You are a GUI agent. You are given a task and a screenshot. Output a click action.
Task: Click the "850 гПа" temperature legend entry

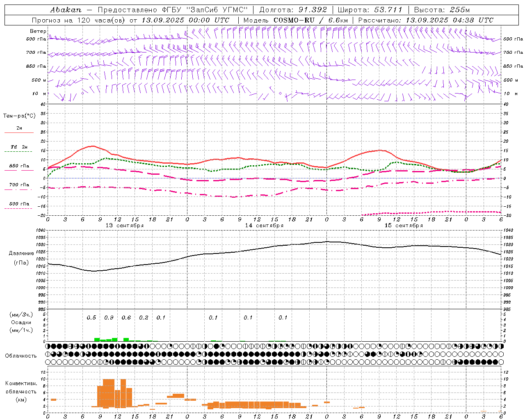pyautogui.click(x=19, y=166)
